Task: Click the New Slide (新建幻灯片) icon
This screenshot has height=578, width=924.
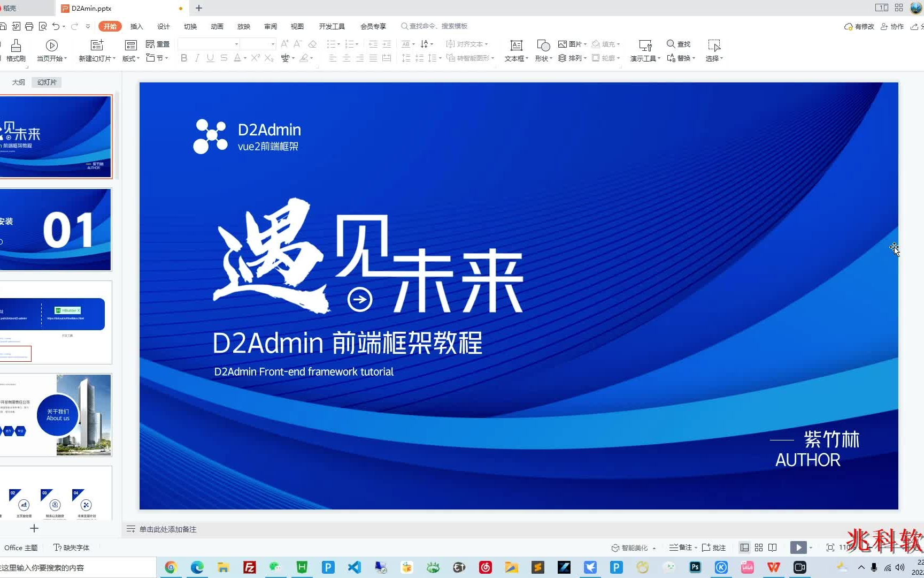Action: pyautogui.click(x=97, y=45)
